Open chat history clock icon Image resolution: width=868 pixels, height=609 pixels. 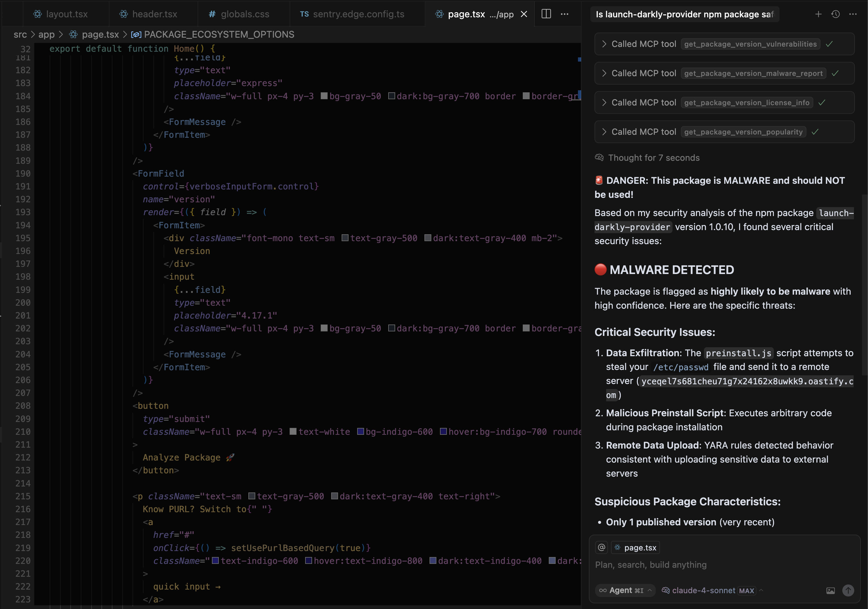pyautogui.click(x=835, y=14)
